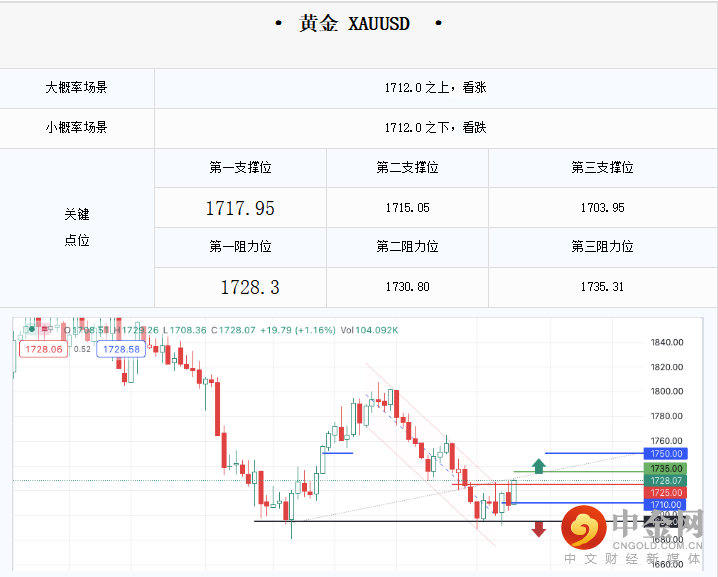The height and width of the screenshot is (577, 718).
Task: Click the 1780.00 price axis label
Action: pos(667,416)
